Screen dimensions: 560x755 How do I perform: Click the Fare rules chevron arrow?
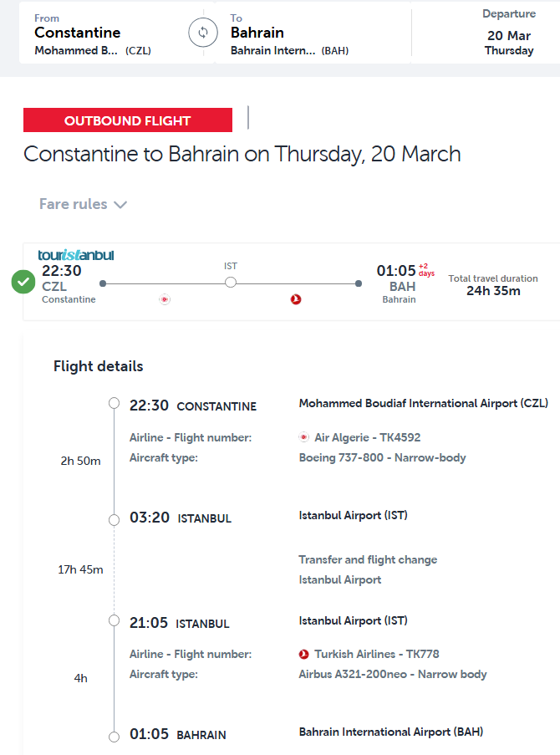(120, 205)
